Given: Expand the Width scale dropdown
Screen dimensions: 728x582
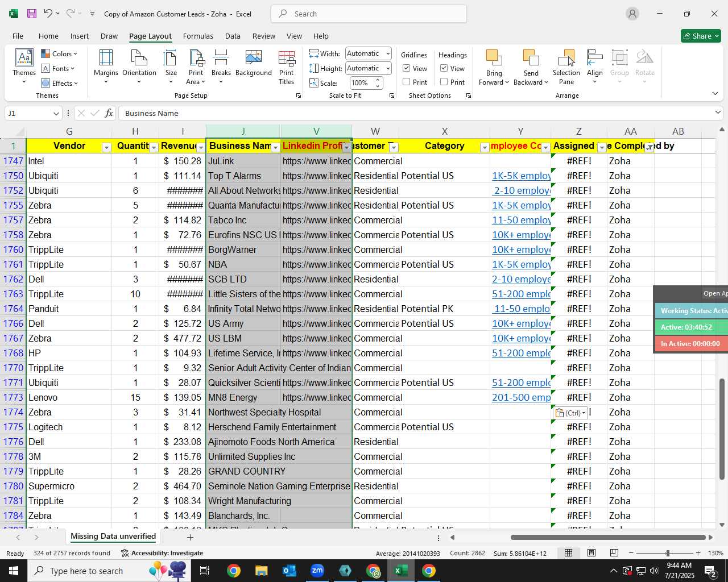Looking at the screenshot, I should [388, 53].
